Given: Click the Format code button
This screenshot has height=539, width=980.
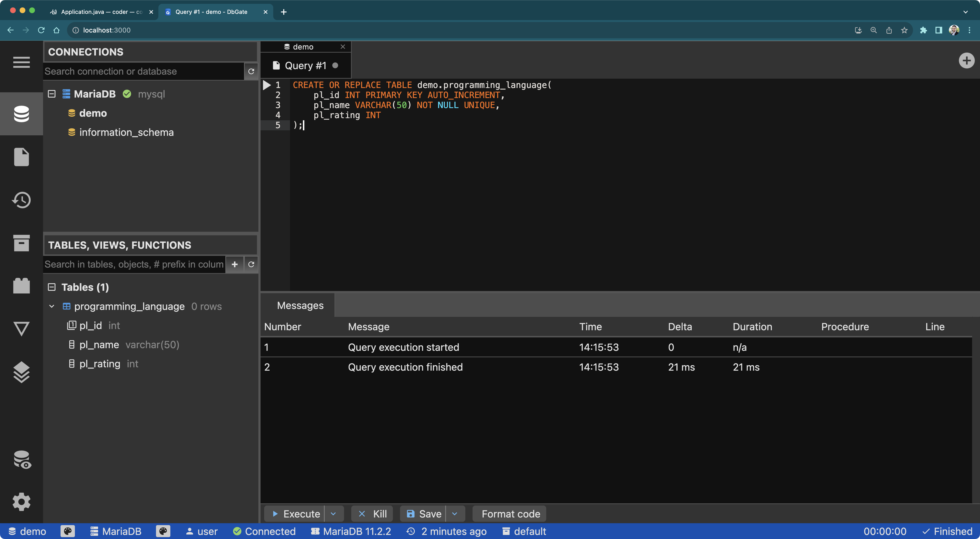Looking at the screenshot, I should coord(509,513).
